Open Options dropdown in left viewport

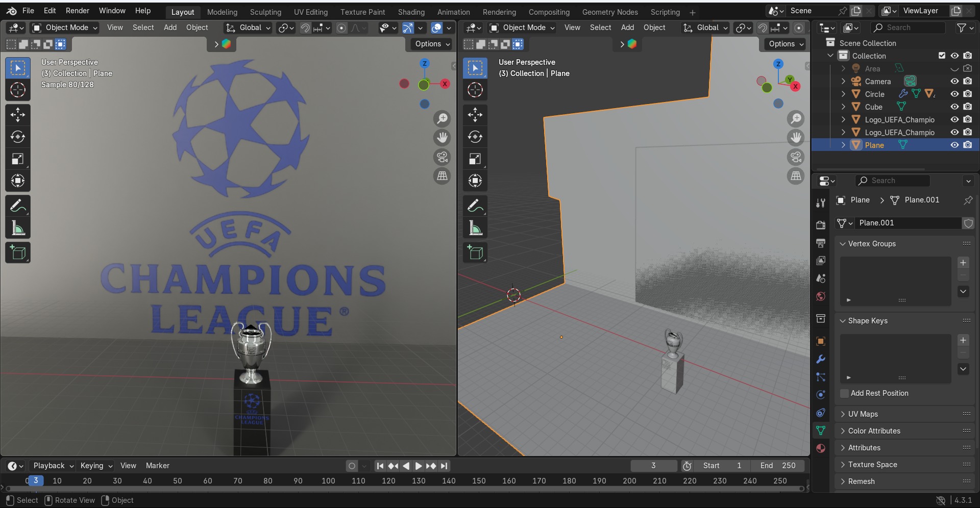point(432,44)
